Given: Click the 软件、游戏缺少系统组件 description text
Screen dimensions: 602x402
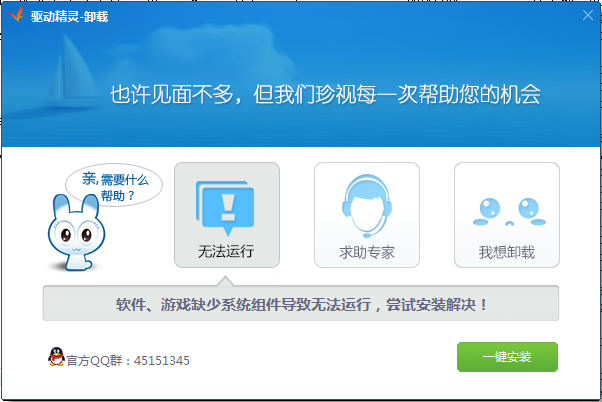Looking at the screenshot, I should (x=302, y=305).
